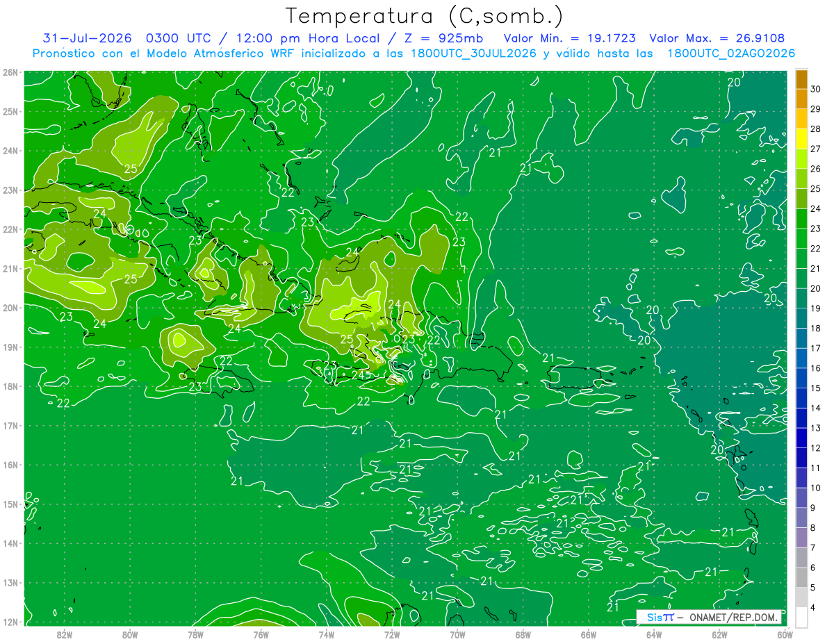834x644 pixels.
Task: Click the '28' label on the color scale
Action: 816,129
